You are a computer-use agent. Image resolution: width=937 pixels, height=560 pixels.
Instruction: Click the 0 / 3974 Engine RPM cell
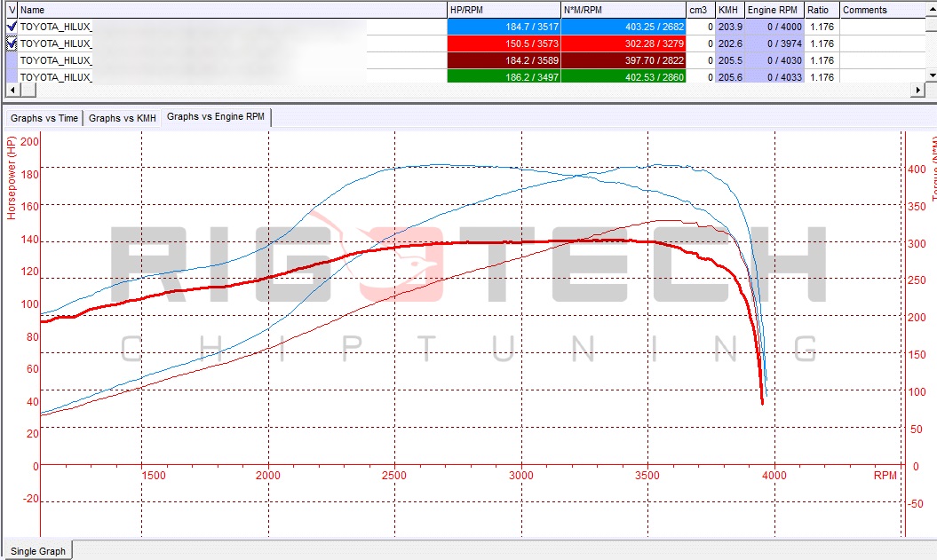[x=774, y=43]
